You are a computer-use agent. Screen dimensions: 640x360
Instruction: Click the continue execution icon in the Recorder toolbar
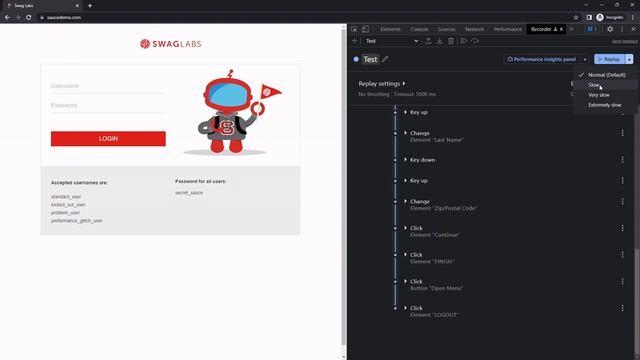pos(464,41)
